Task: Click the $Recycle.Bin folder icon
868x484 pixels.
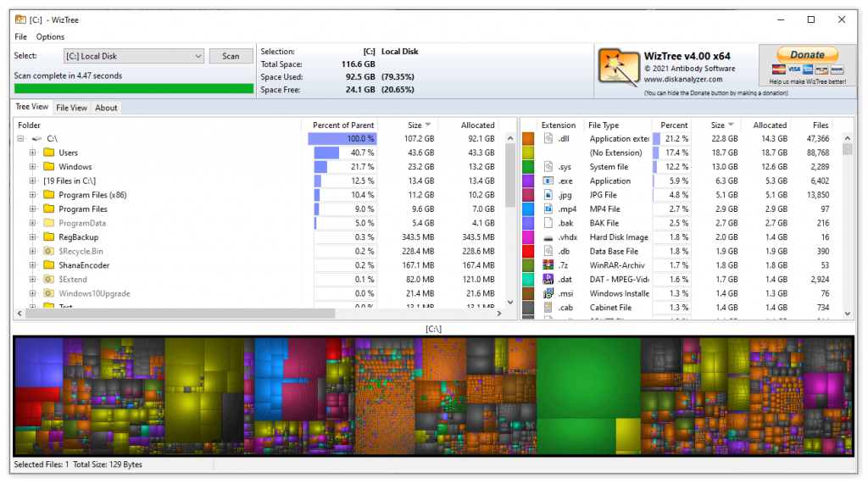Action: point(49,251)
